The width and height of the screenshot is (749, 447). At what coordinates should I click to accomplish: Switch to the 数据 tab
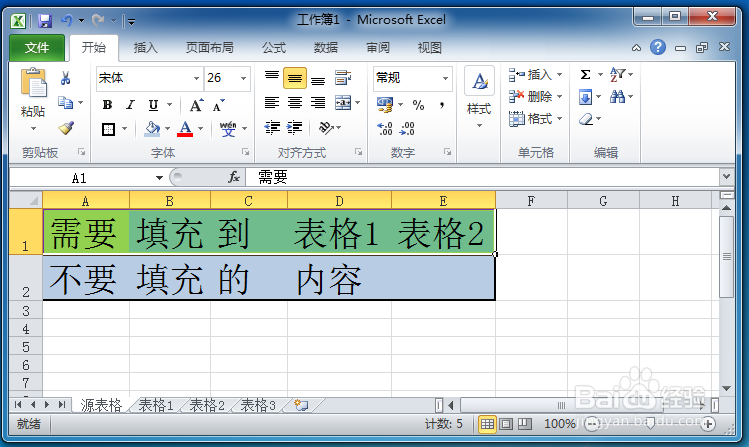coord(326,48)
